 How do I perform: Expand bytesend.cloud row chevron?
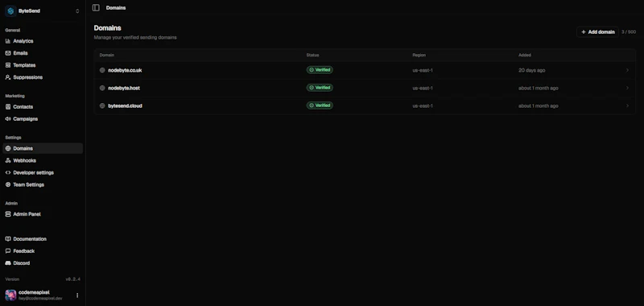pos(627,105)
